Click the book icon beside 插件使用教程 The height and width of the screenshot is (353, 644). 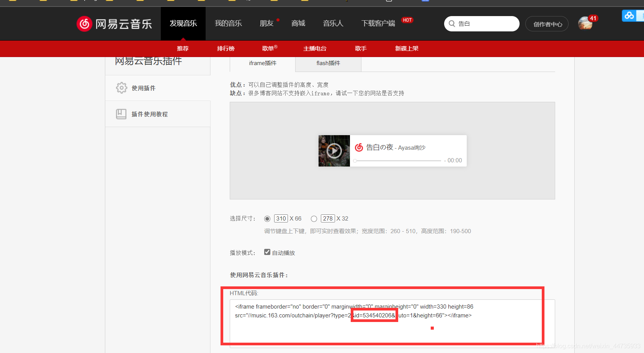click(121, 114)
